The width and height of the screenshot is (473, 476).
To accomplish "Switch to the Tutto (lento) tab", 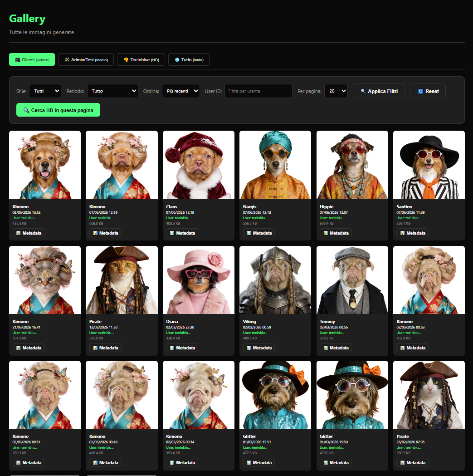I will [x=189, y=59].
